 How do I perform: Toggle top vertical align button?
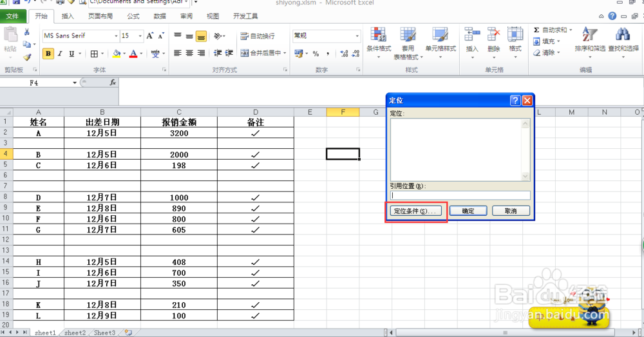178,36
